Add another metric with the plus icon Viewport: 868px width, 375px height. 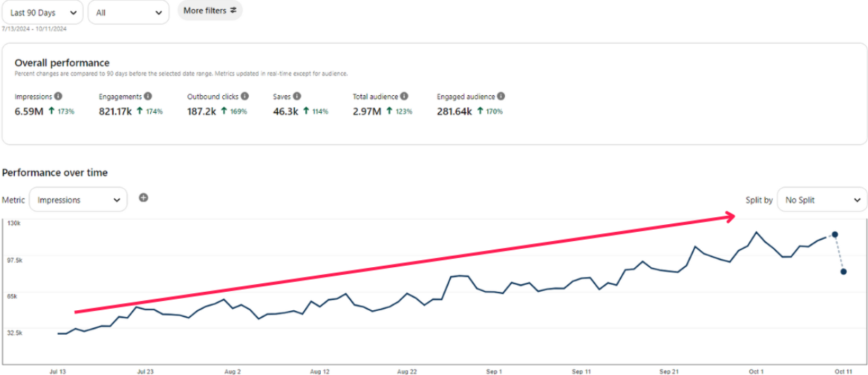(143, 197)
